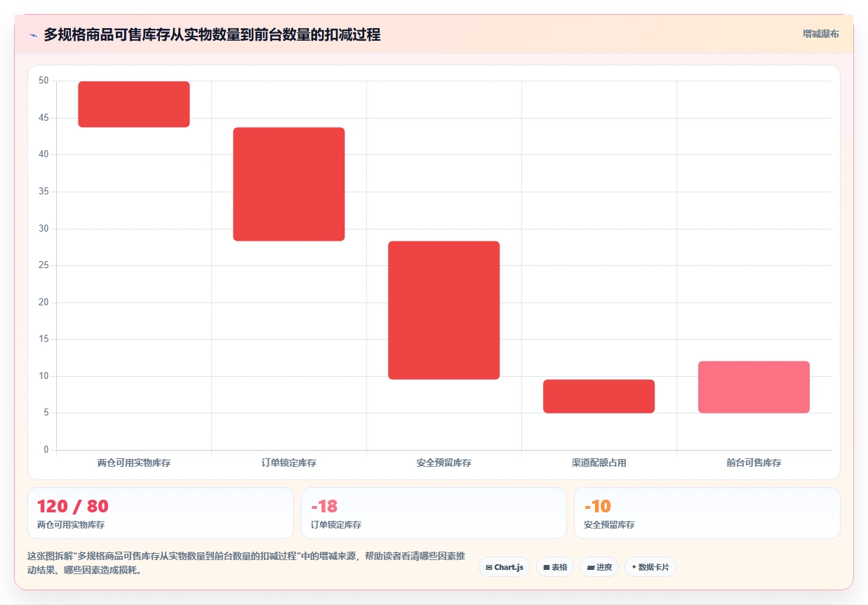Image resolution: width=868 pixels, height=605 pixels.
Task: Click the 安全预留库存 waterfall bar
Action: pyautogui.click(x=444, y=310)
